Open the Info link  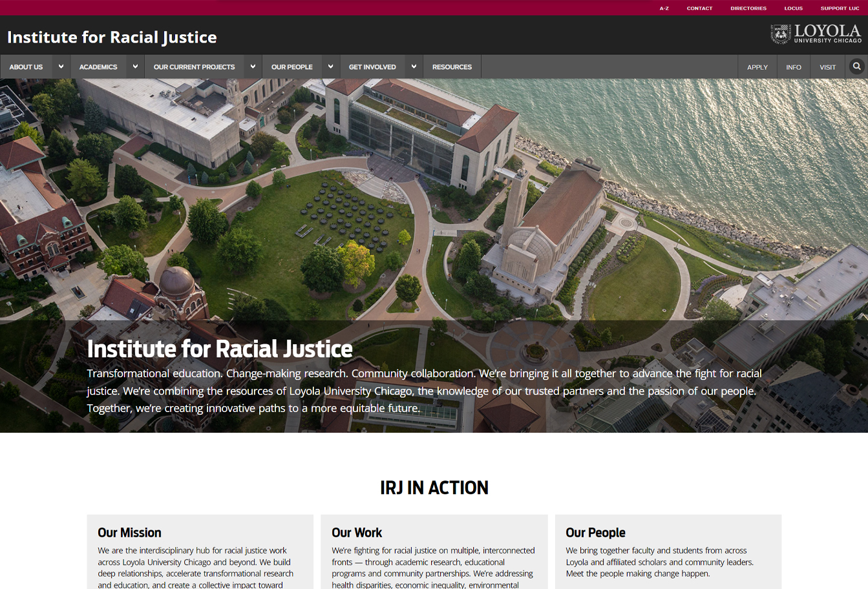coord(794,67)
